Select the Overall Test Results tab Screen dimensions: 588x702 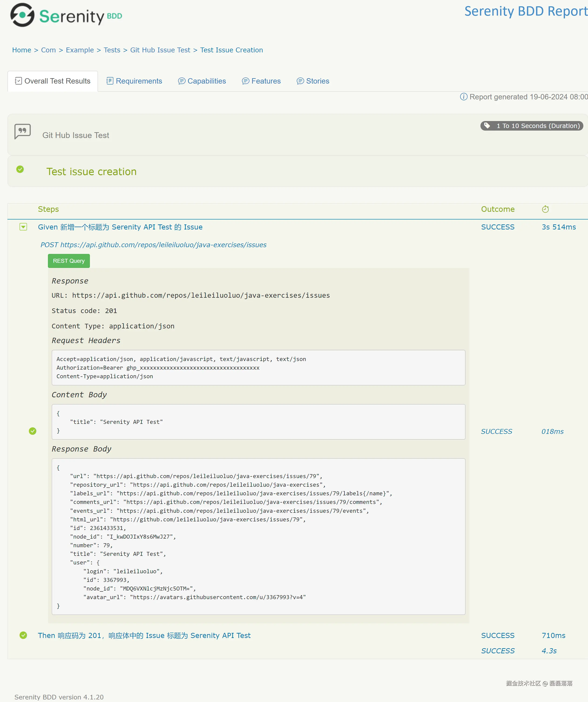coord(53,81)
